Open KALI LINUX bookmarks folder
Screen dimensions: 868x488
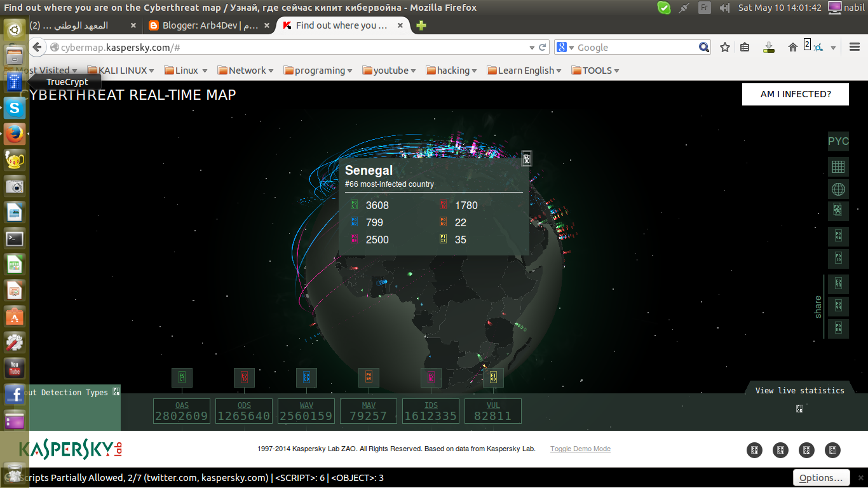121,71
